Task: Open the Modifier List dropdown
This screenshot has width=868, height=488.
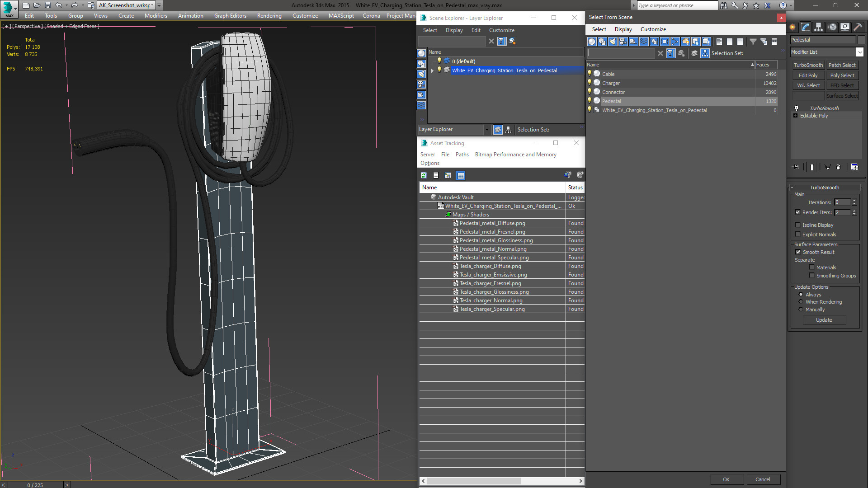Action: point(859,52)
